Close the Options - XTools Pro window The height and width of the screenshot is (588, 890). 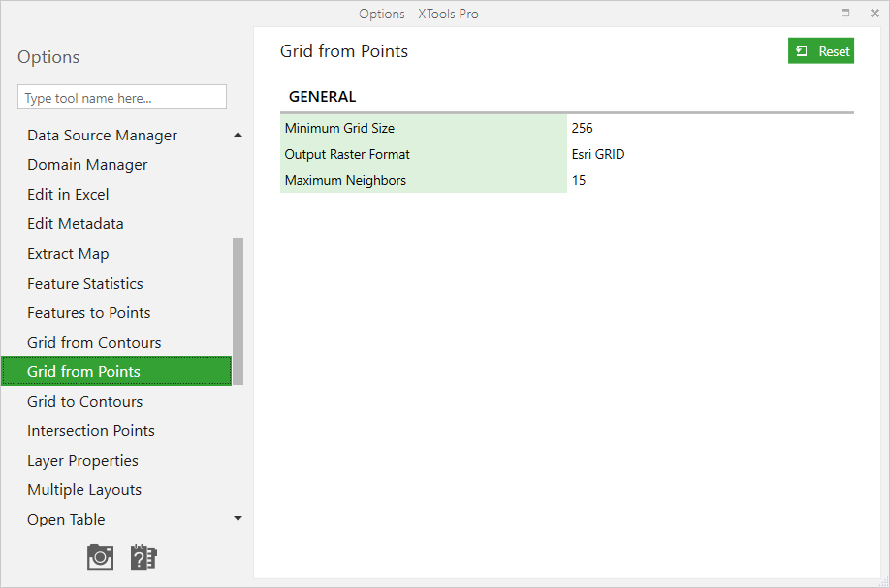(x=874, y=13)
